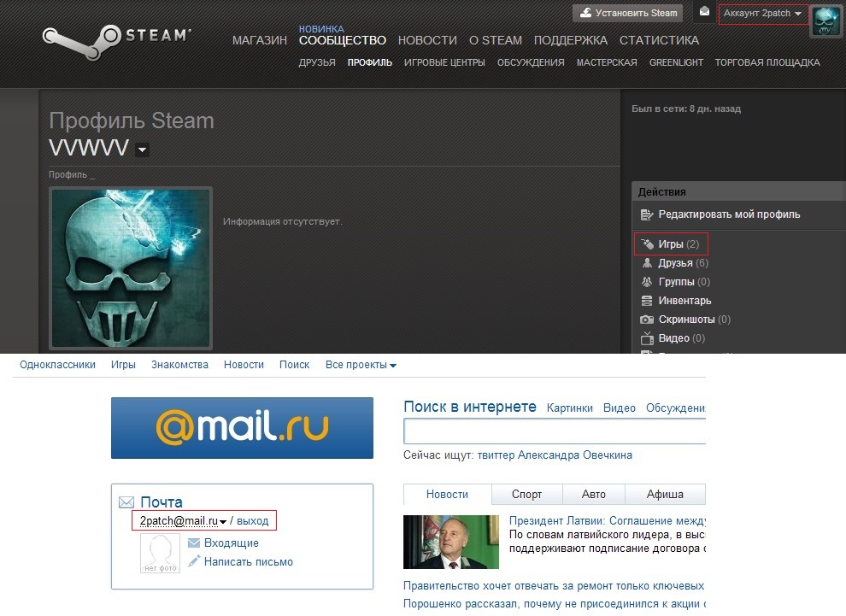Click the large skull profile avatar
The width and height of the screenshot is (846, 616).
[131, 268]
